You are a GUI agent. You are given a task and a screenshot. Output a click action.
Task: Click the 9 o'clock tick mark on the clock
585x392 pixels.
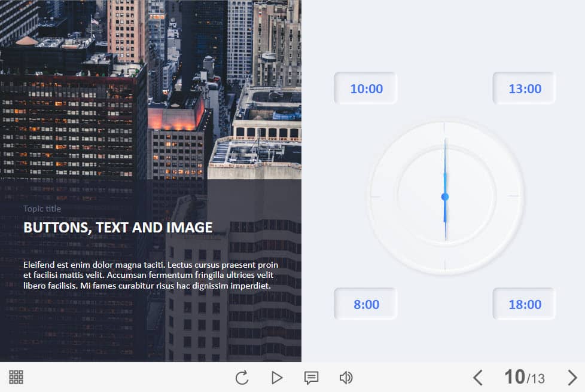click(376, 196)
